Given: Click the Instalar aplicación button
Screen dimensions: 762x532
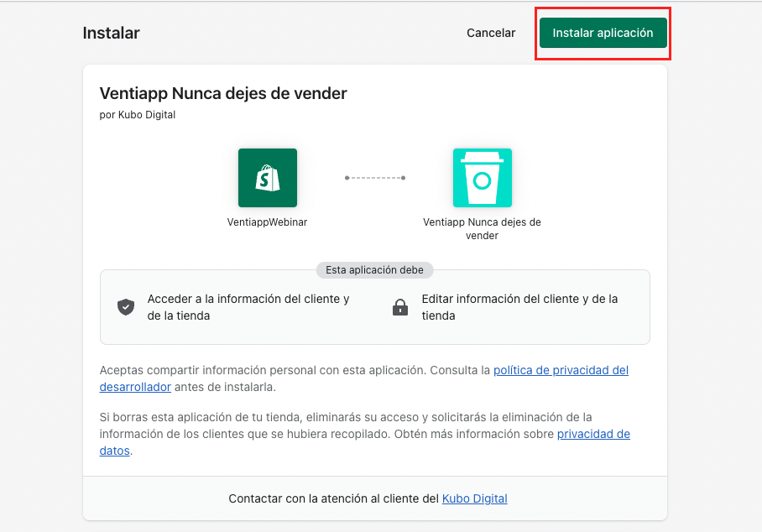Looking at the screenshot, I should [603, 33].
